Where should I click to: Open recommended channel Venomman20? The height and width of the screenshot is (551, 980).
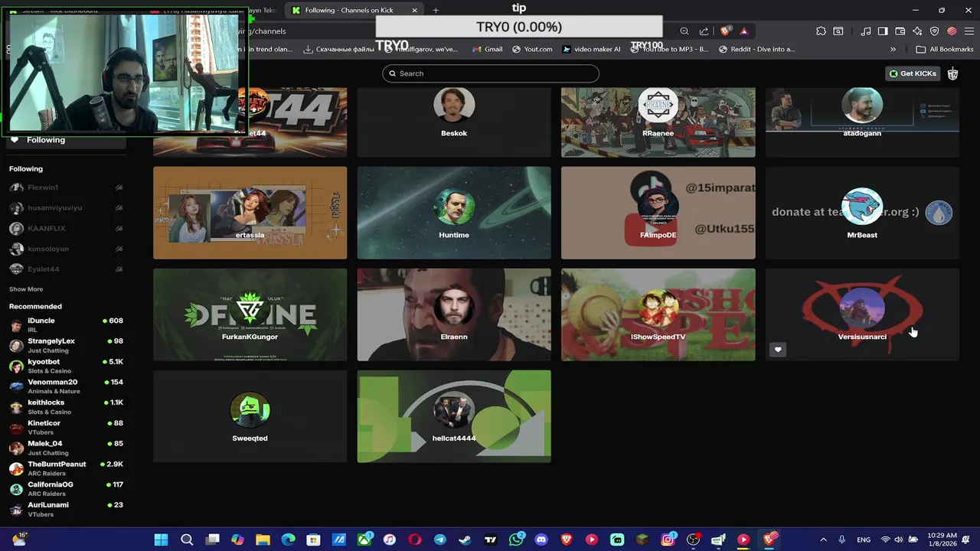point(66,386)
